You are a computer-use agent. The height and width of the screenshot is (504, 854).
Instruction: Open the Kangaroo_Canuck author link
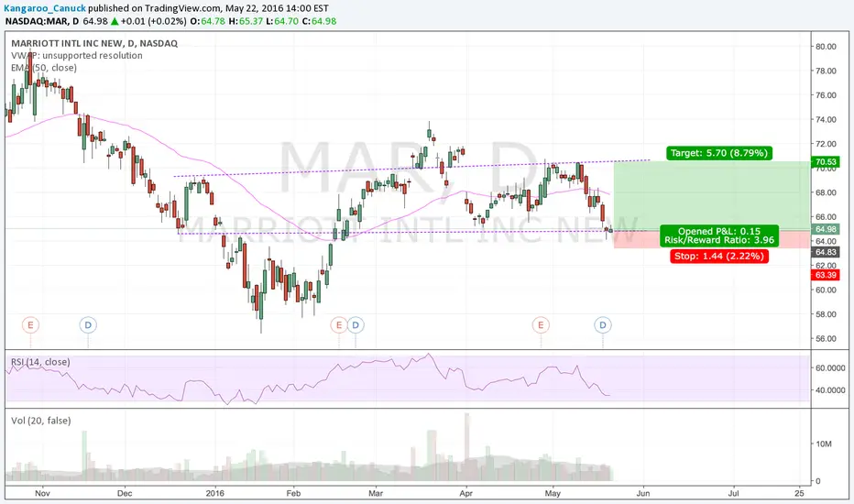tap(45, 8)
